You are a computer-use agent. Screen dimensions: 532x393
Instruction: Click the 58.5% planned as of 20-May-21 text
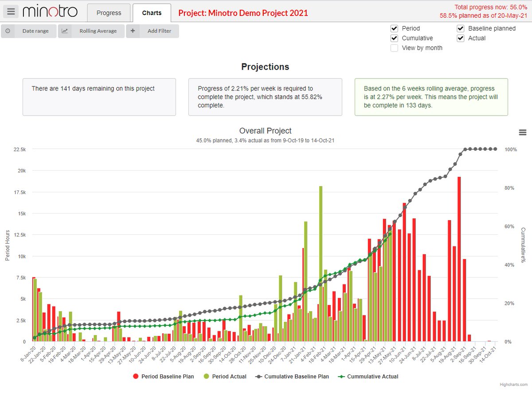coord(483,16)
